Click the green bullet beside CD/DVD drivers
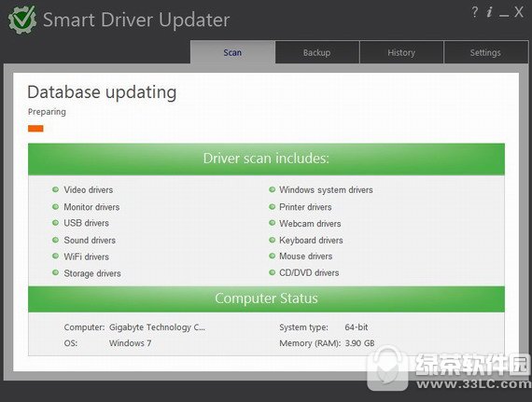This screenshot has width=532, height=402. tap(272, 272)
